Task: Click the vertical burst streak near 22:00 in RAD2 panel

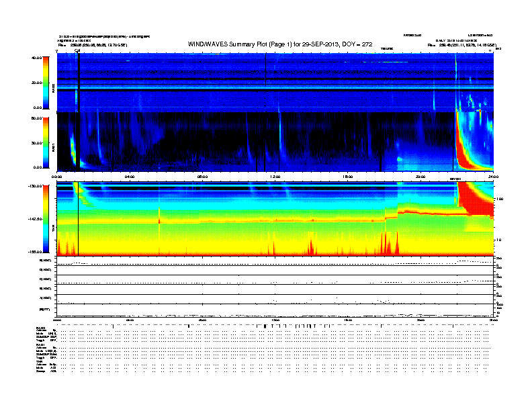Action: 456,83
